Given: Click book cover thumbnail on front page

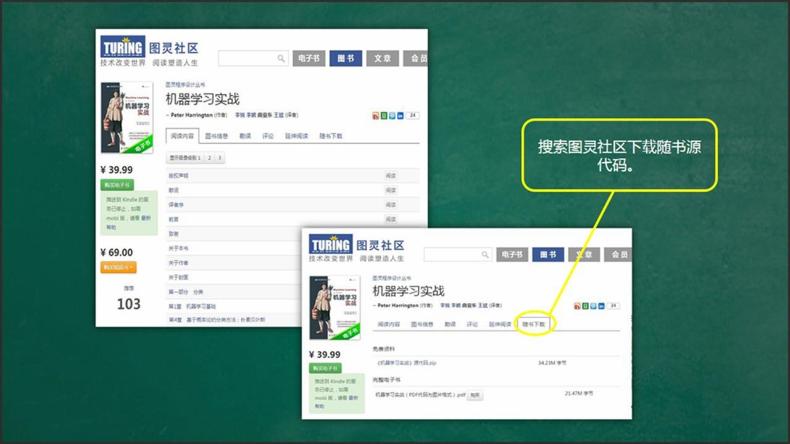Looking at the screenshot, I should (335, 307).
